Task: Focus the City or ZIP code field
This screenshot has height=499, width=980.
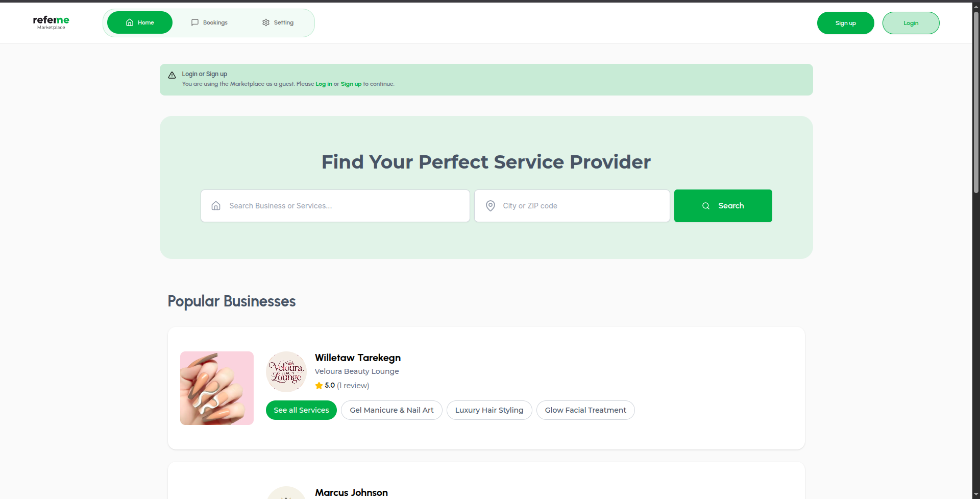Action: point(572,206)
